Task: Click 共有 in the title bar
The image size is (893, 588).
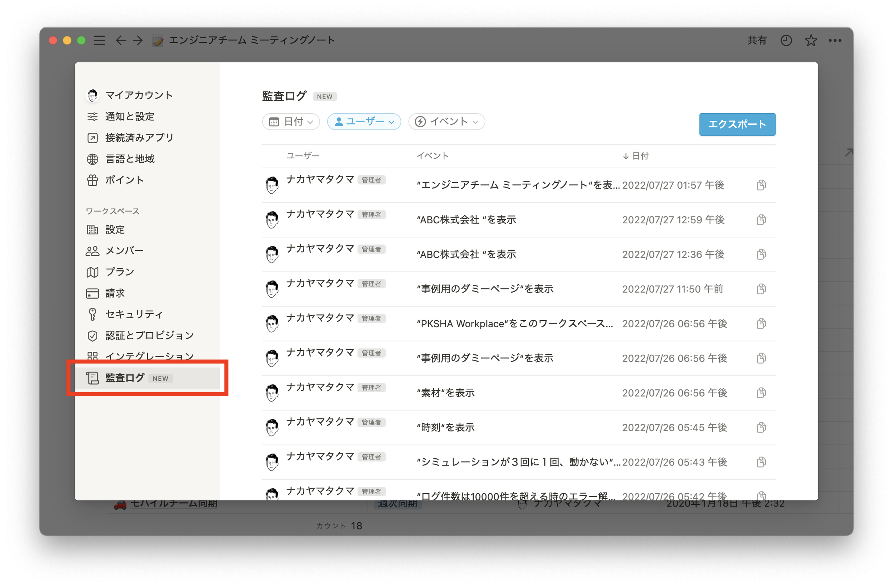Action: tap(757, 40)
